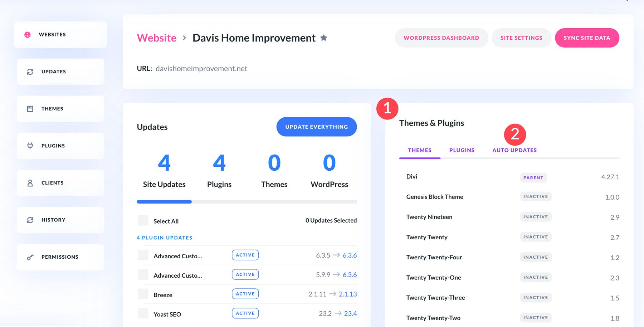
Task: Open Updates from the sidebar icon
Action: (x=30, y=72)
